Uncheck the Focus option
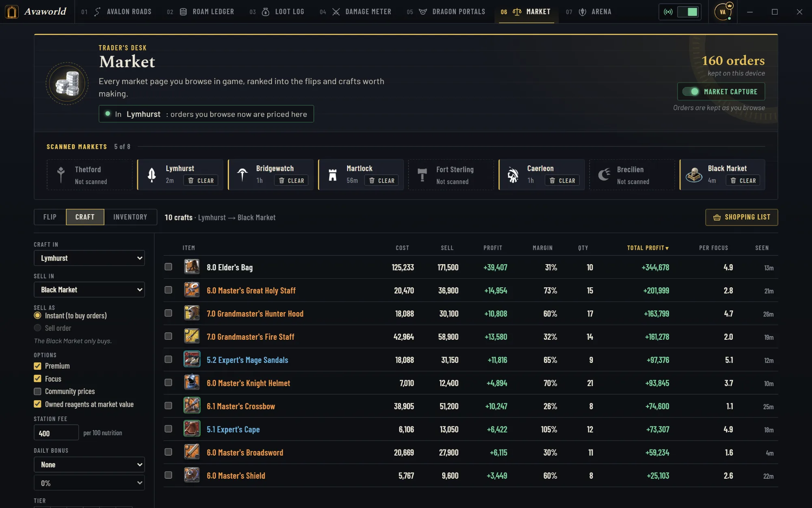Viewport: 812px width, 508px height. [x=38, y=378]
